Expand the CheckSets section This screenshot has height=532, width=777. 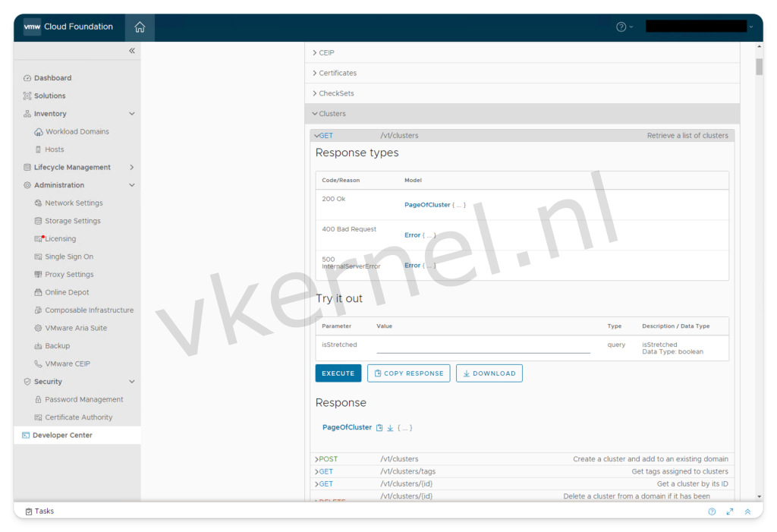[x=336, y=93]
